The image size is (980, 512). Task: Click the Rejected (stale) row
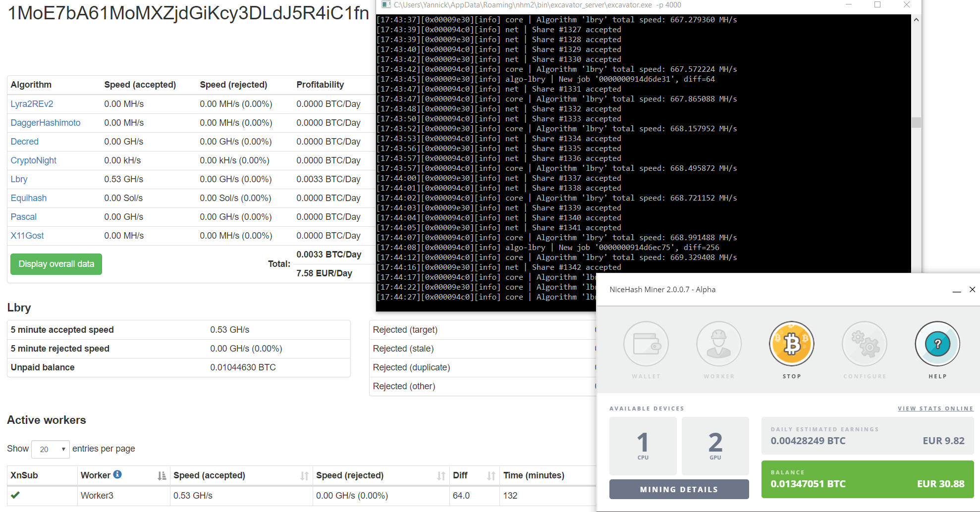click(x=483, y=349)
